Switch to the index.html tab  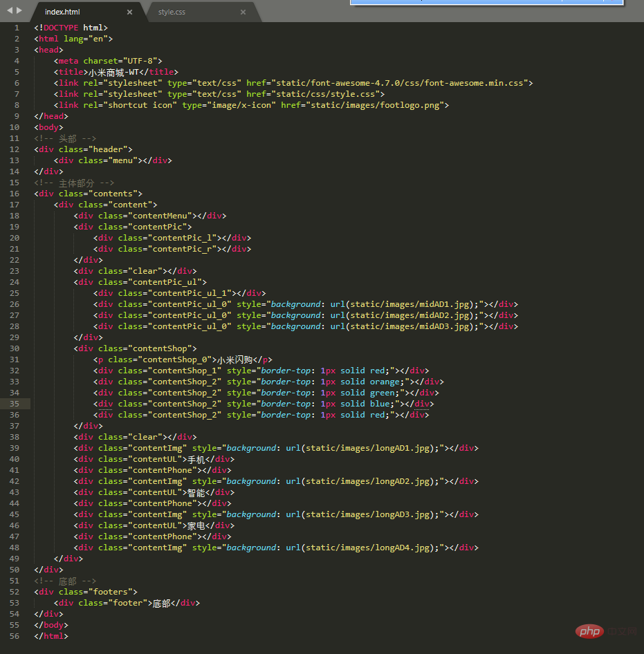[63, 12]
